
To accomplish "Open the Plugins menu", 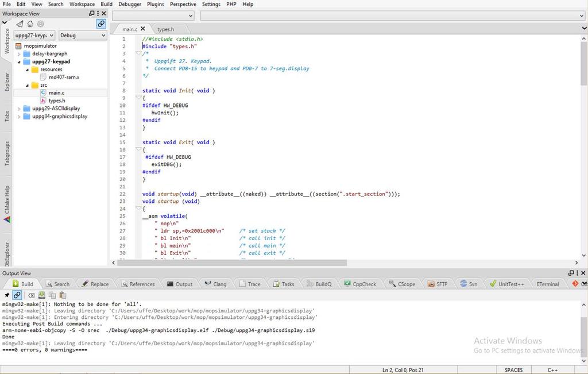I will 155,4.
